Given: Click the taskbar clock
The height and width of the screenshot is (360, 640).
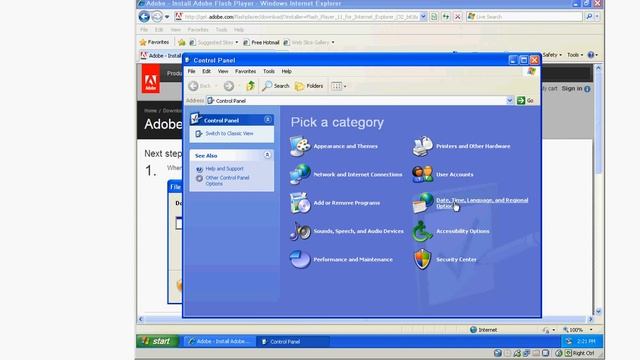Looking at the screenshot, I should click(587, 341).
